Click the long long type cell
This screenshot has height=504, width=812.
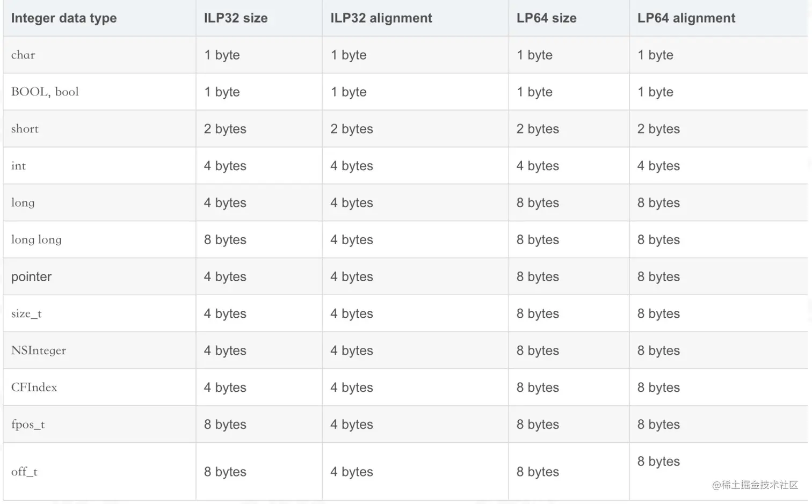[x=37, y=240]
